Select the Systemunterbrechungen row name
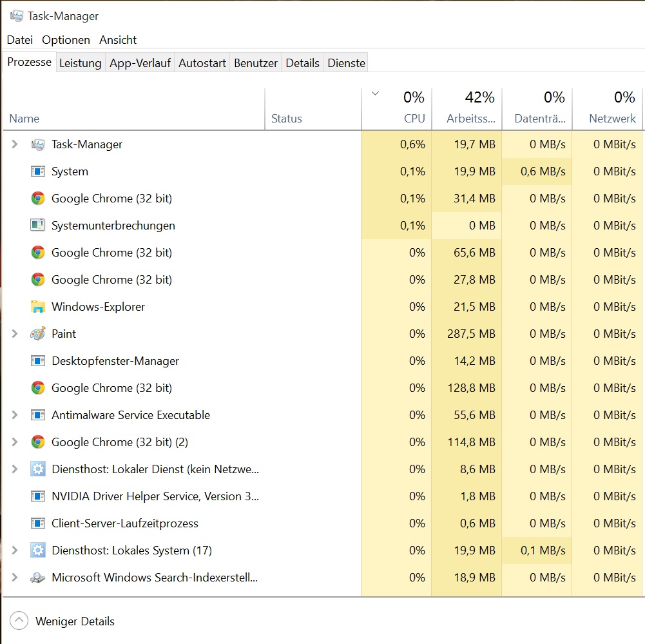This screenshot has height=644, width=645. (x=113, y=226)
